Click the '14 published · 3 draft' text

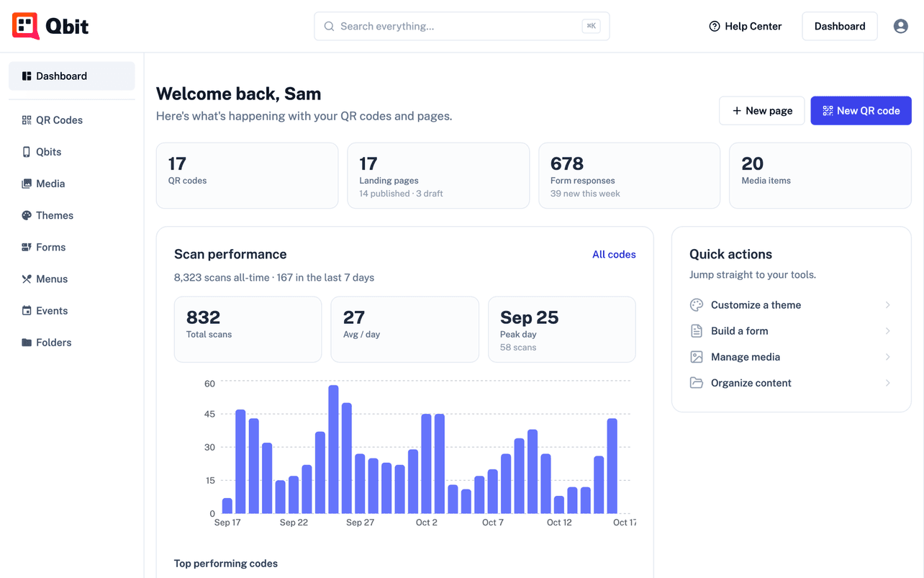click(x=401, y=194)
